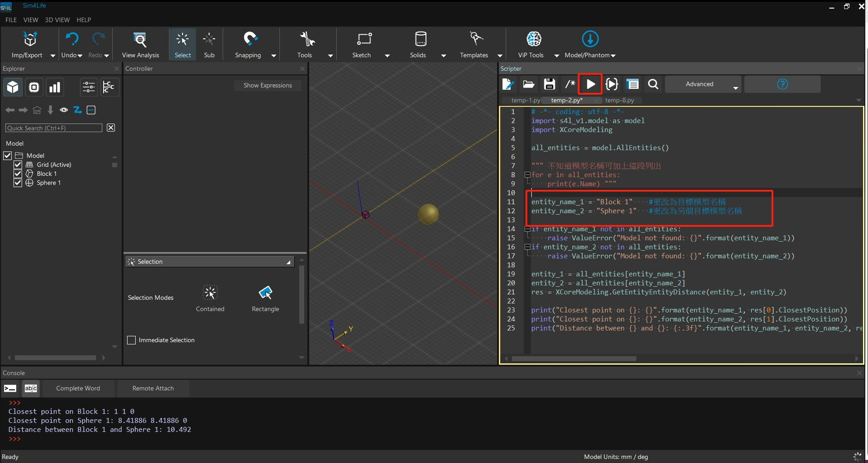Viewport: 868px width, 463px height.
Task: Click the Show Expressions button
Action: 268,85
